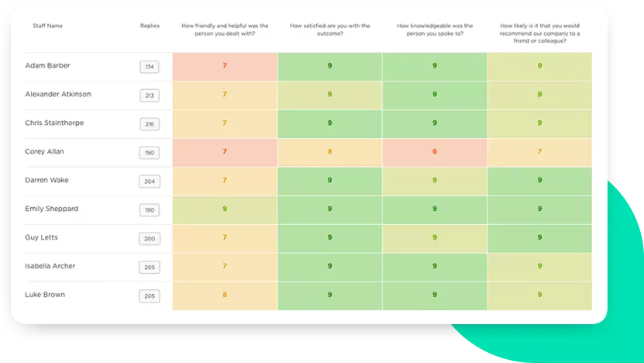
Task: Click the Replies column header
Action: point(150,26)
